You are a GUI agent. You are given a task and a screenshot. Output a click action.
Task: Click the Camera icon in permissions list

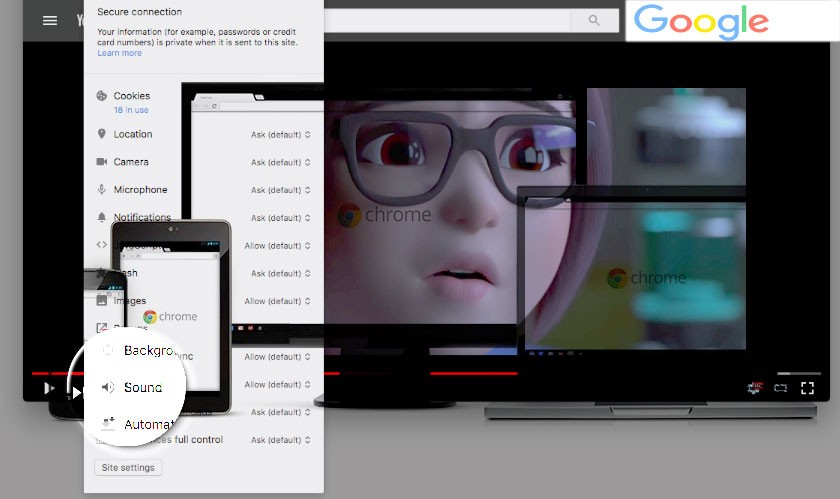(102, 162)
